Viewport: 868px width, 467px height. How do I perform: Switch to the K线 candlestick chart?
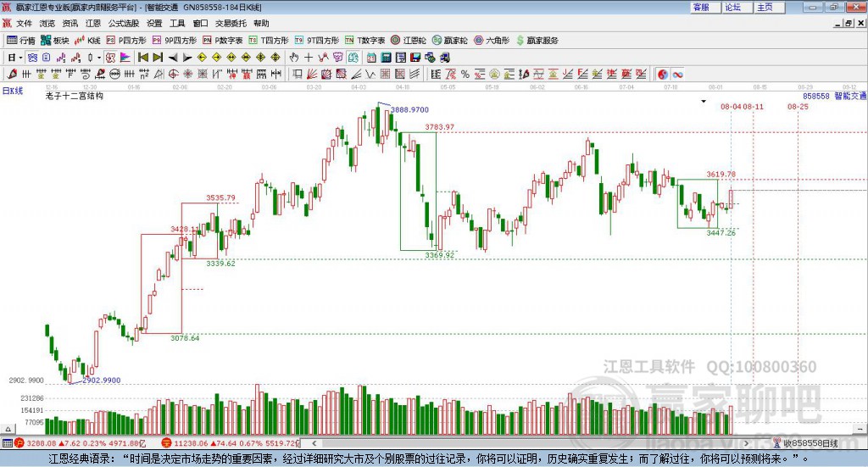coord(87,41)
